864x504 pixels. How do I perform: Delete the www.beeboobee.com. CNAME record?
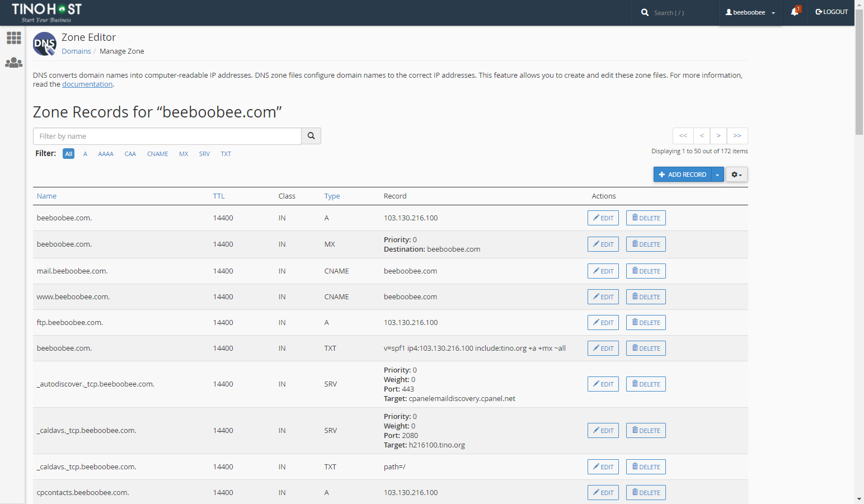pos(646,297)
